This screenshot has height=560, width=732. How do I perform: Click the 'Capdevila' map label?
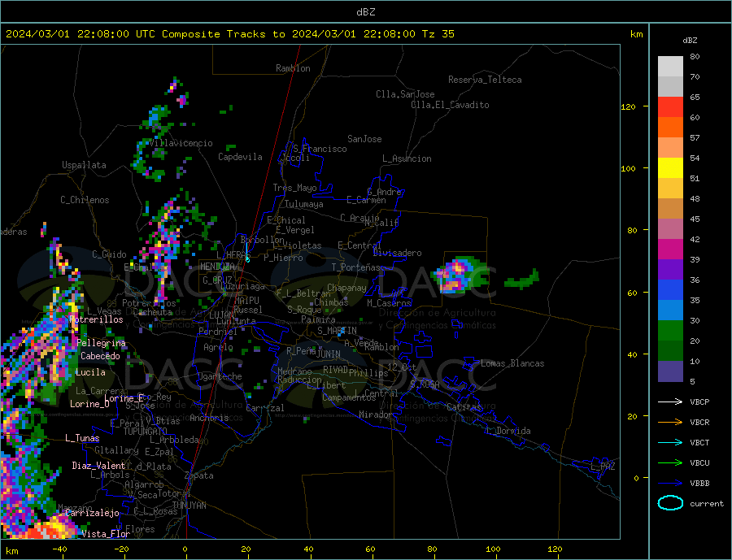(x=240, y=157)
